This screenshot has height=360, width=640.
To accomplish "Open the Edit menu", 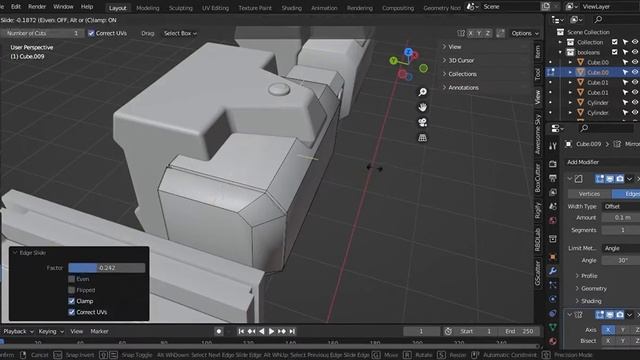I will 16,7.
